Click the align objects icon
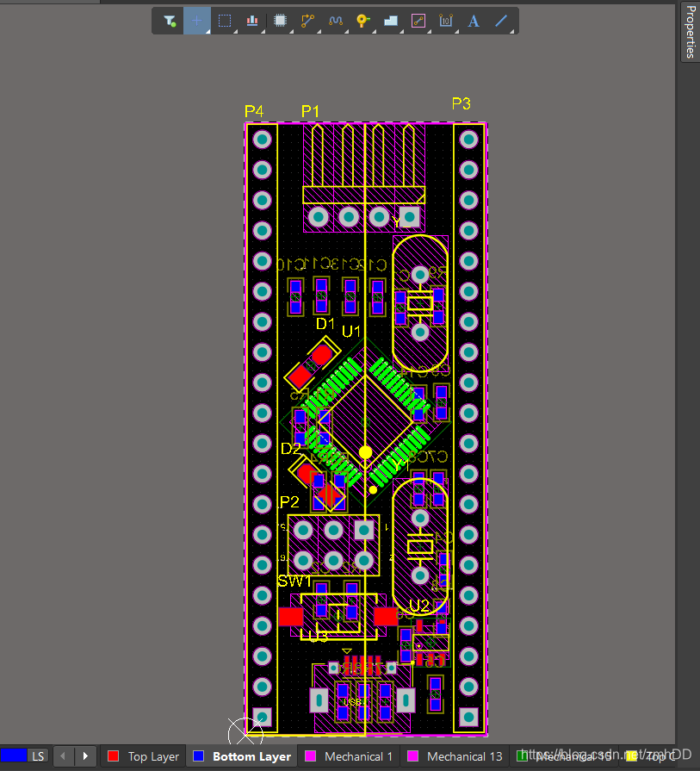700x771 pixels. pos(252,21)
